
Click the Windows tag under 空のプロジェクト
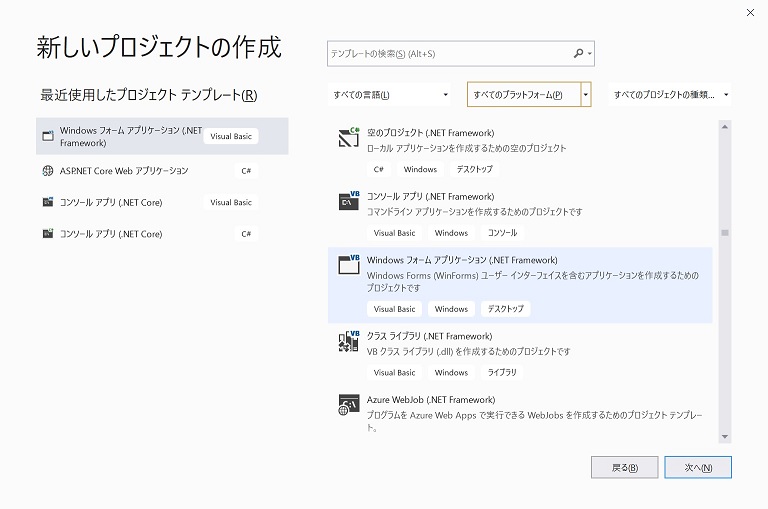(x=420, y=169)
